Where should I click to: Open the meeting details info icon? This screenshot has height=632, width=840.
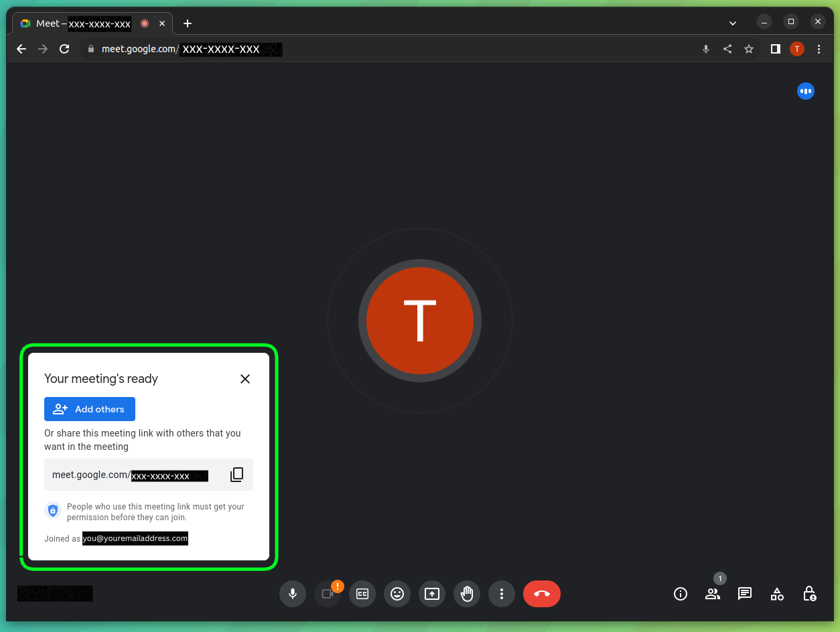(x=680, y=594)
